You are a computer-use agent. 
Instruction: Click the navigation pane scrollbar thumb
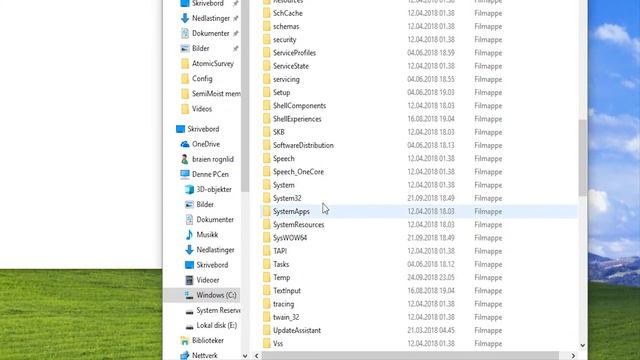(x=245, y=96)
